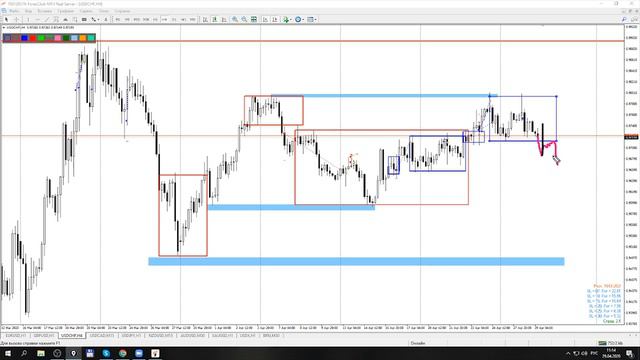This screenshot has width=640, height=360.
Task: Show hidden system tray icons
Action: (568, 353)
